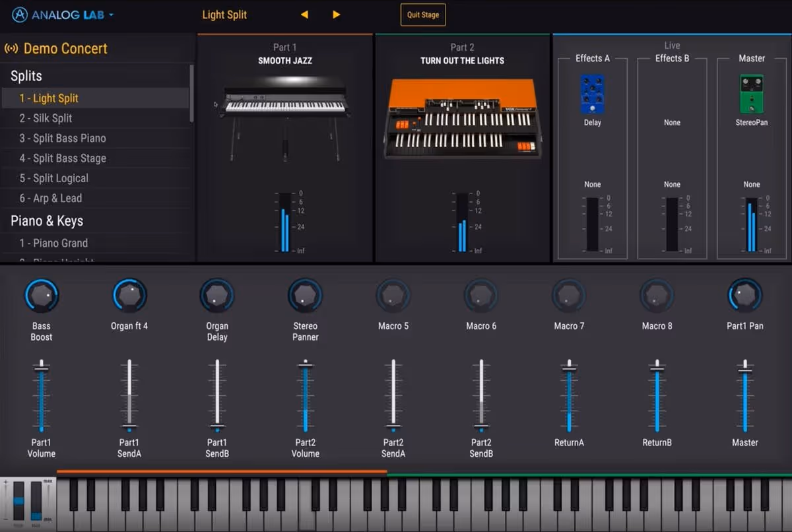This screenshot has height=532, width=792.
Task: Click the Master level meter
Action: click(752, 225)
